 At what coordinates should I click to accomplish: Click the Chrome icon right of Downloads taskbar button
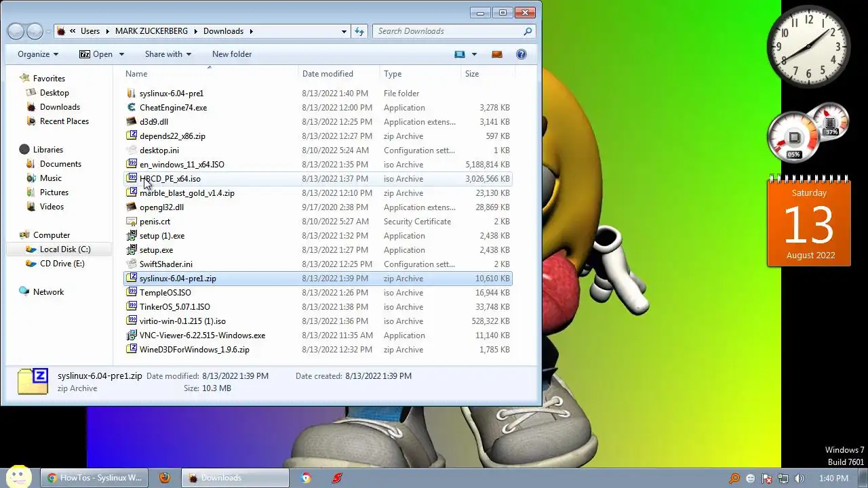[x=307, y=478]
